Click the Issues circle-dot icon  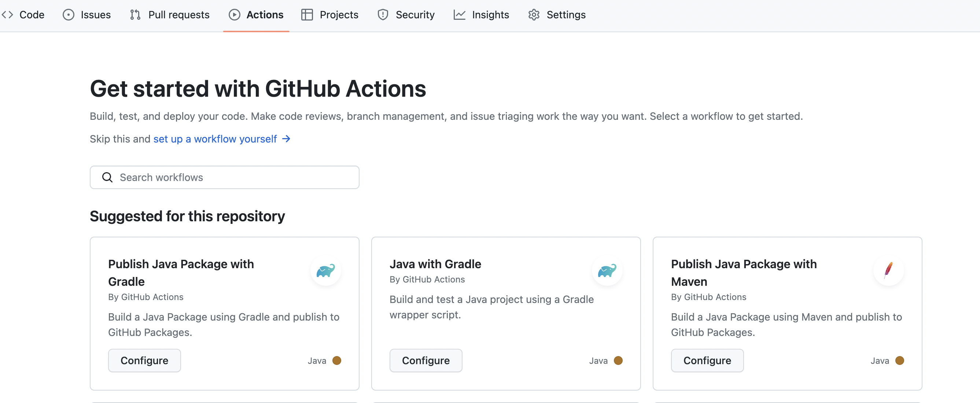click(x=69, y=15)
